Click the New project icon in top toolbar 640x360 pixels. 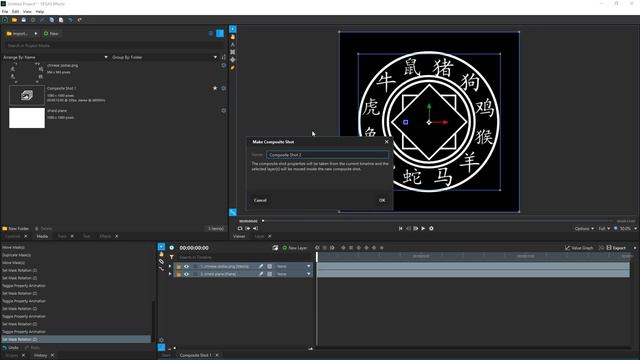(5, 20)
